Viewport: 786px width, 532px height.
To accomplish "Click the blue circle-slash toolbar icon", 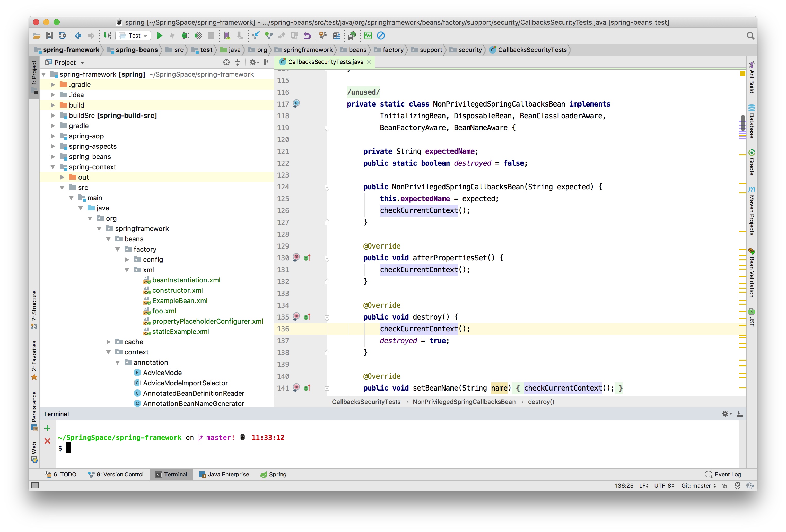I will click(x=381, y=36).
